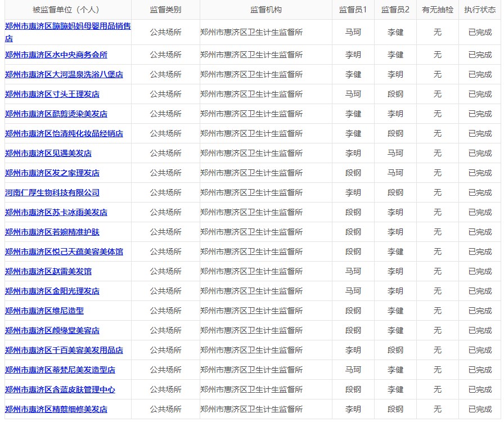Select 李健 in 监督员2 of 水中央商务会所 row
The image size is (504, 422).
(395, 55)
